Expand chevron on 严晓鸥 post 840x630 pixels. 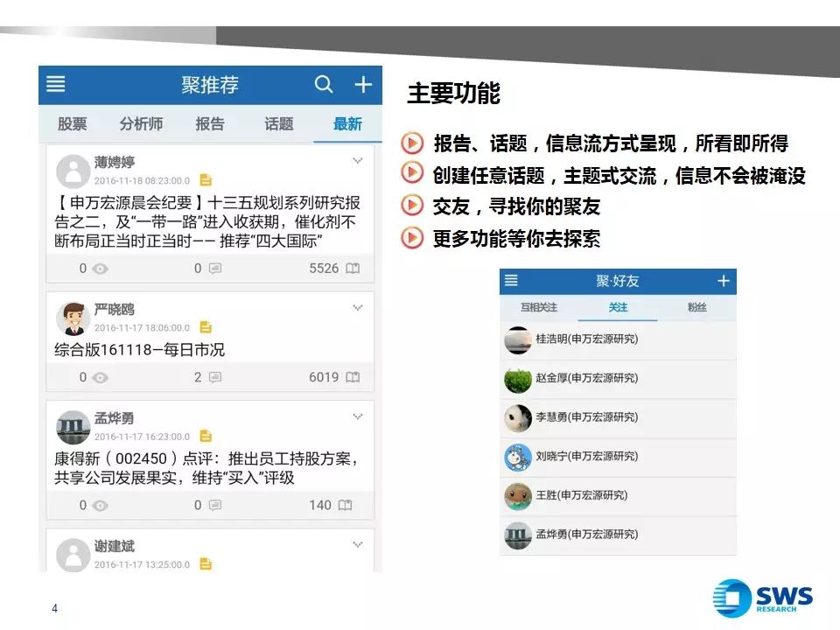click(358, 307)
